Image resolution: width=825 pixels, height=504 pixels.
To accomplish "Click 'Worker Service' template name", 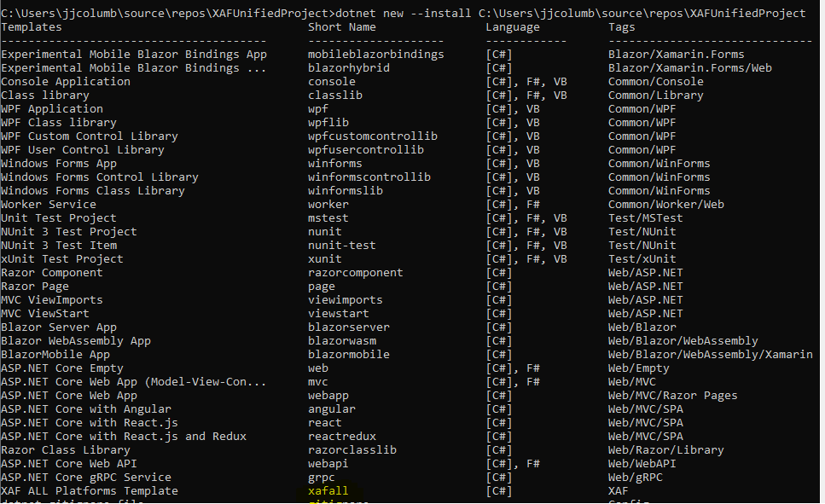I will tap(49, 205).
